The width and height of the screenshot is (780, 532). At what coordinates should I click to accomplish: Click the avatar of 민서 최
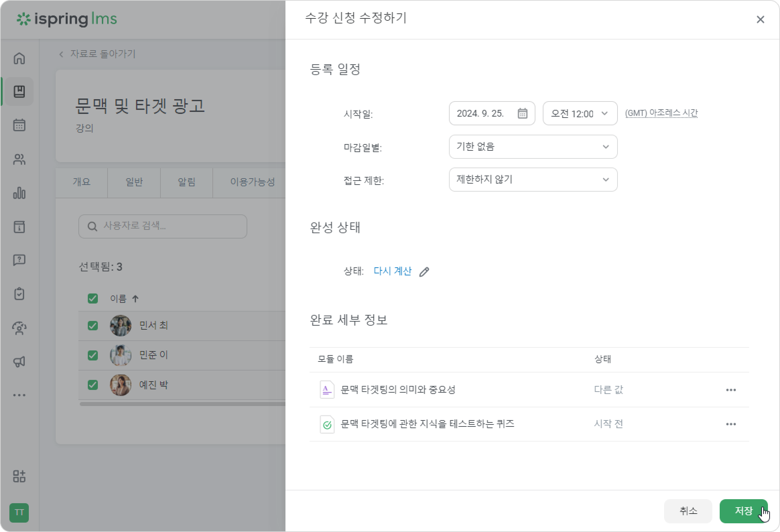(121, 326)
